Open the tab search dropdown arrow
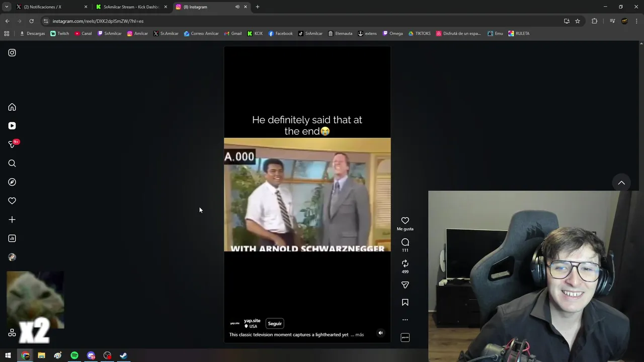 tap(7, 7)
